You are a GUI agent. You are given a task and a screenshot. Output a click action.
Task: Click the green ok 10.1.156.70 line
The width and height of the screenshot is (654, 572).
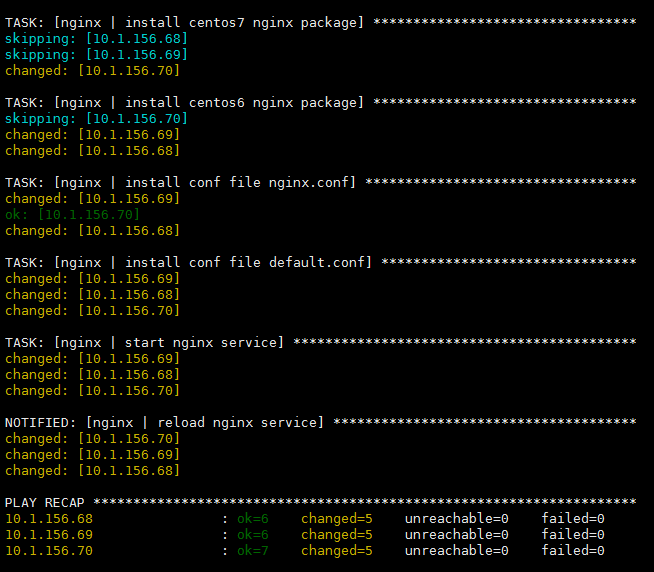tap(72, 215)
